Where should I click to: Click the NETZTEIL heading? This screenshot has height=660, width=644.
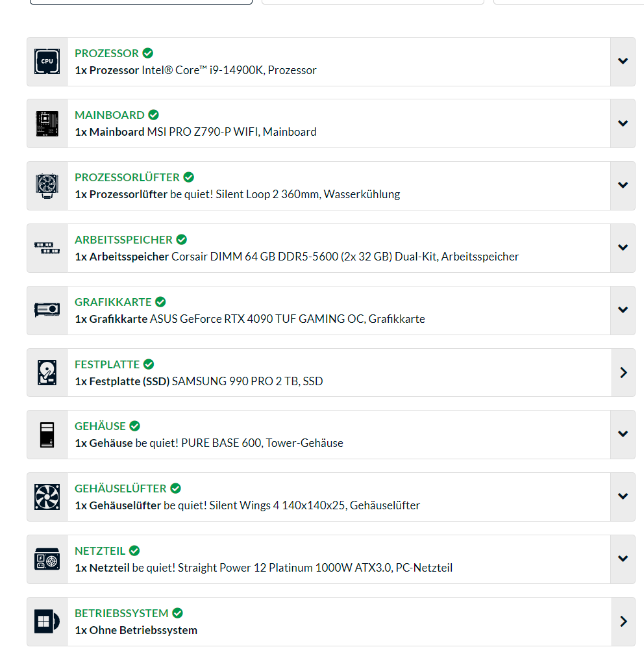[x=100, y=551]
